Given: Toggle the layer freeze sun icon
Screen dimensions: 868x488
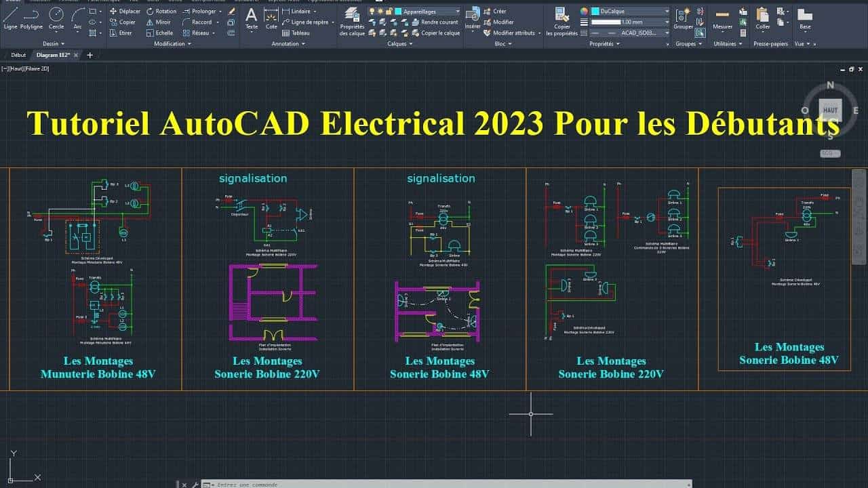Looking at the screenshot, I should 379,12.
